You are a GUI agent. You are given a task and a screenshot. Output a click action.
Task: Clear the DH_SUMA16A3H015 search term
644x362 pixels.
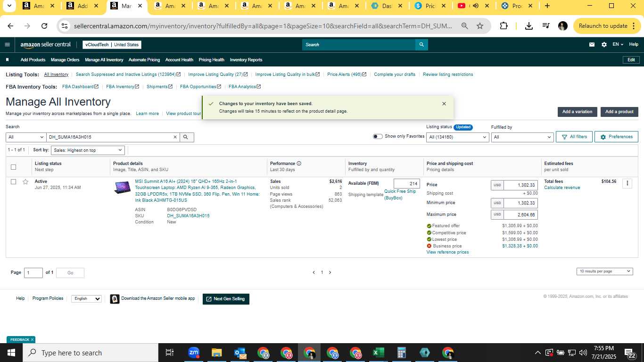(x=175, y=137)
